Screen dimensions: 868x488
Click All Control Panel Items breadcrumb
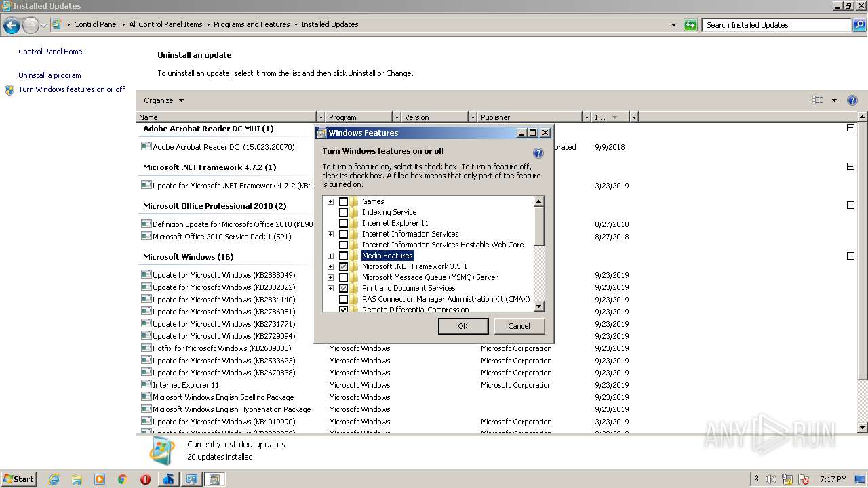point(165,24)
